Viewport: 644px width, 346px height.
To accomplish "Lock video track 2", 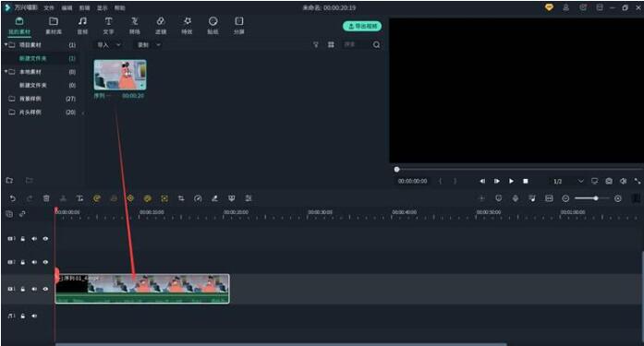I will coord(23,262).
